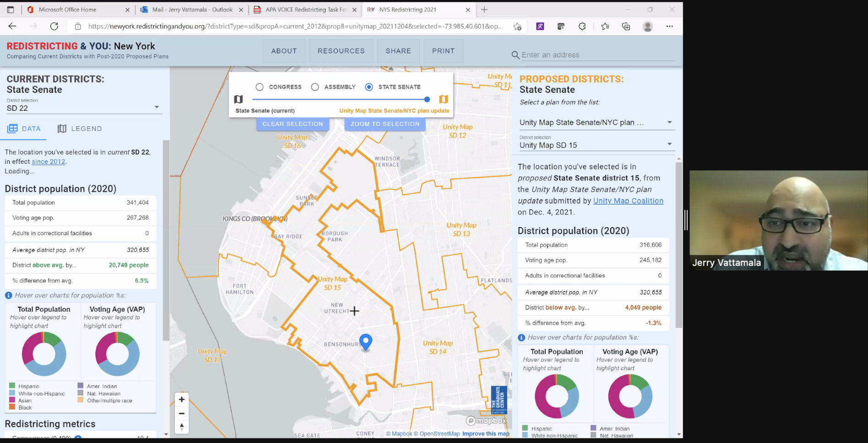868x443 pixels.
Task: Open the Collections icon in toolbar
Action: (x=626, y=26)
